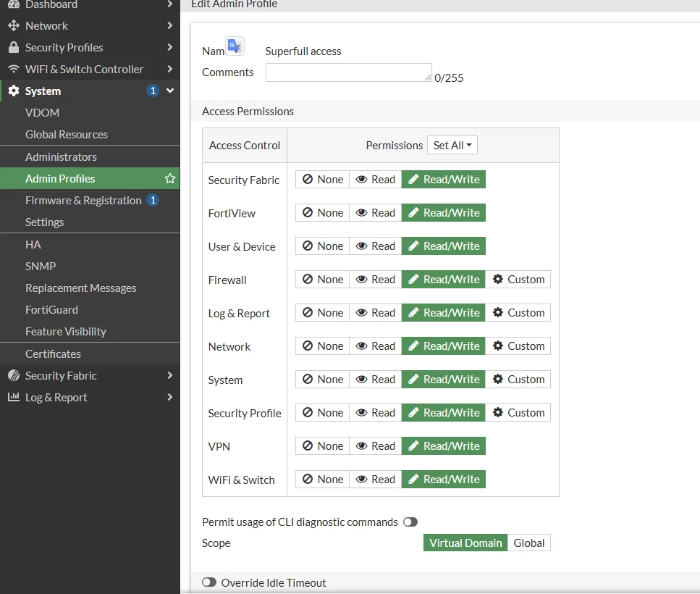Set WiFi & Switch permission to Read
Viewport: 700px width, 594px height.
(x=376, y=480)
